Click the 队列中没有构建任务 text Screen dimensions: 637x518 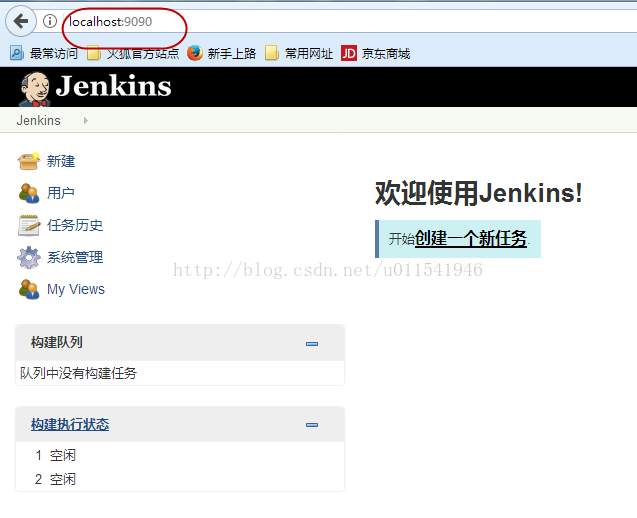(78, 373)
